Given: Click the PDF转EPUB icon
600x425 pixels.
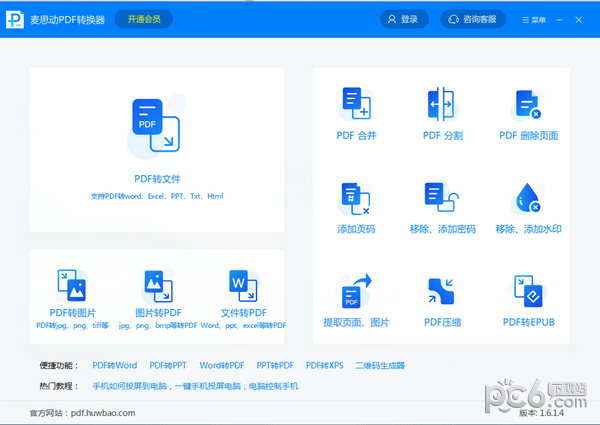Looking at the screenshot, I should pos(528,291).
